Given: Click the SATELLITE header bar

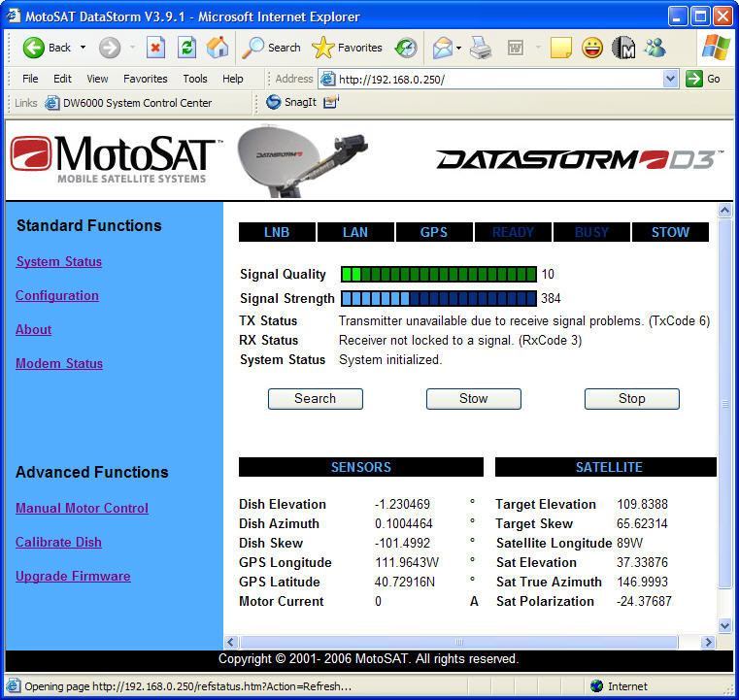Looking at the screenshot, I should [x=606, y=467].
